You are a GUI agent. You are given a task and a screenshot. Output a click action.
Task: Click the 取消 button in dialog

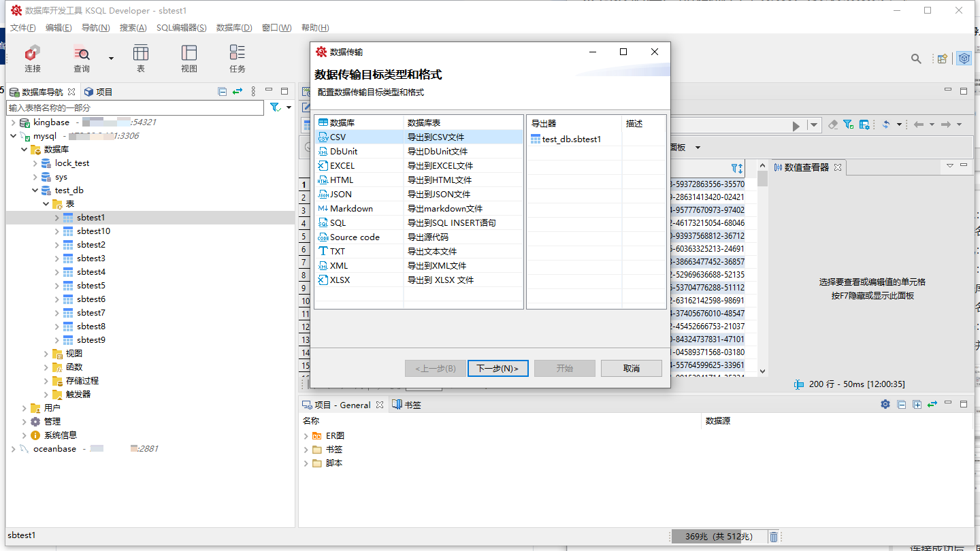coord(631,369)
